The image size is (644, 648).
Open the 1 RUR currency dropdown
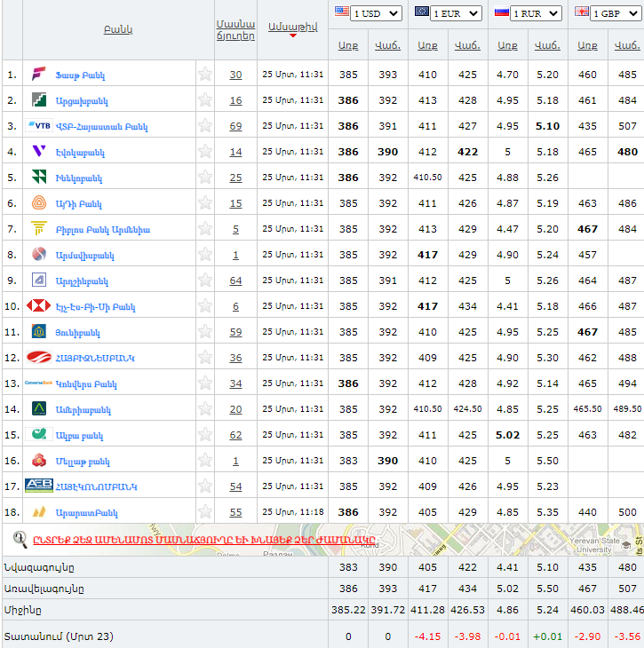pyautogui.click(x=536, y=13)
